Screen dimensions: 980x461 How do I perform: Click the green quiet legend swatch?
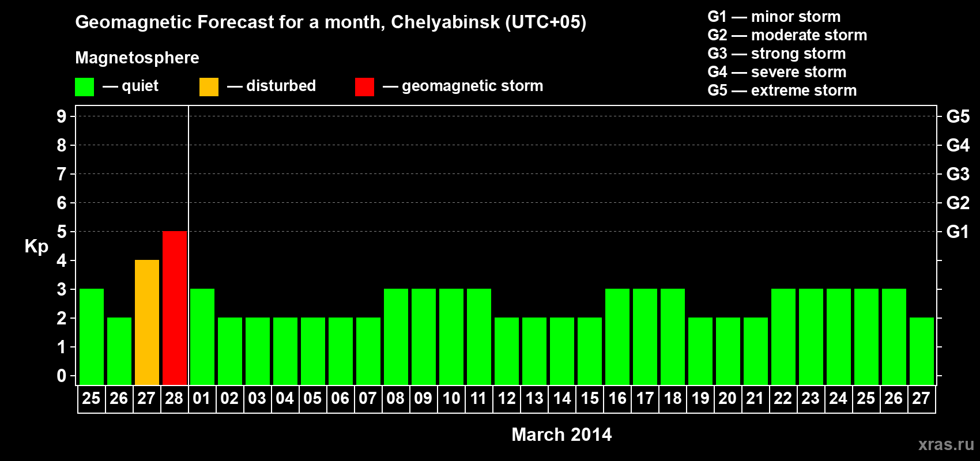pyautogui.click(x=85, y=87)
